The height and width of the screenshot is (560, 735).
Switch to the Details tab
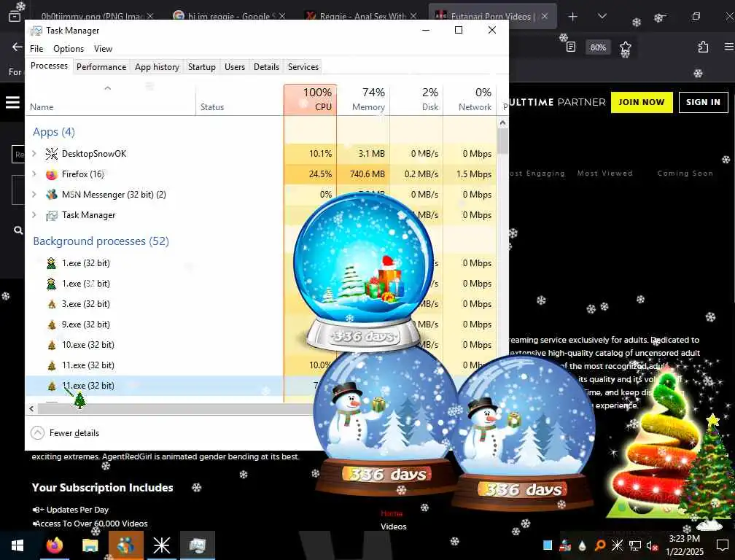266,66
